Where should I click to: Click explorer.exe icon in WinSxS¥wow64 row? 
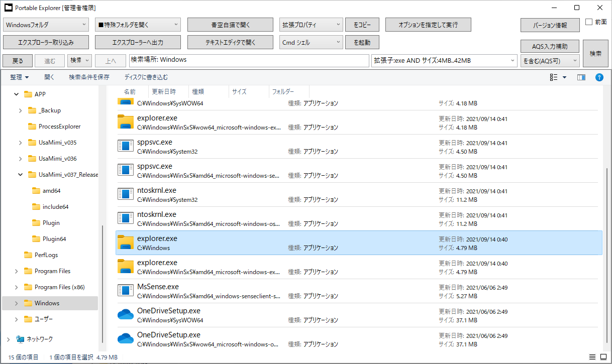pyautogui.click(x=126, y=122)
